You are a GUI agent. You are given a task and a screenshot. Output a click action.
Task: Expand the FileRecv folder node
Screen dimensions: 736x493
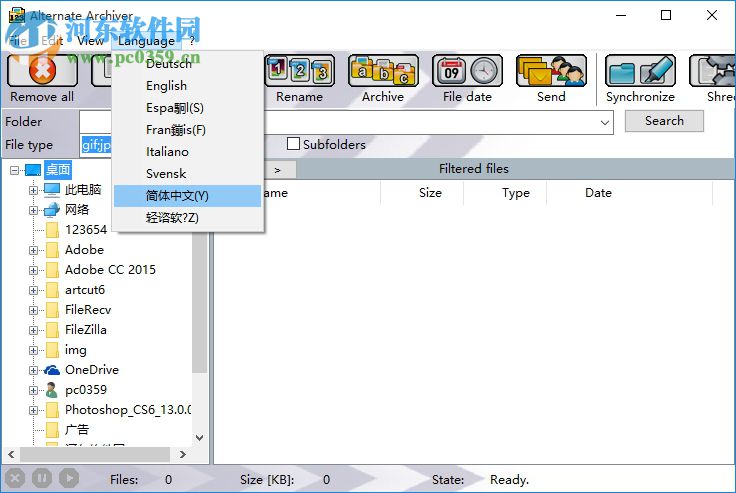(x=33, y=310)
